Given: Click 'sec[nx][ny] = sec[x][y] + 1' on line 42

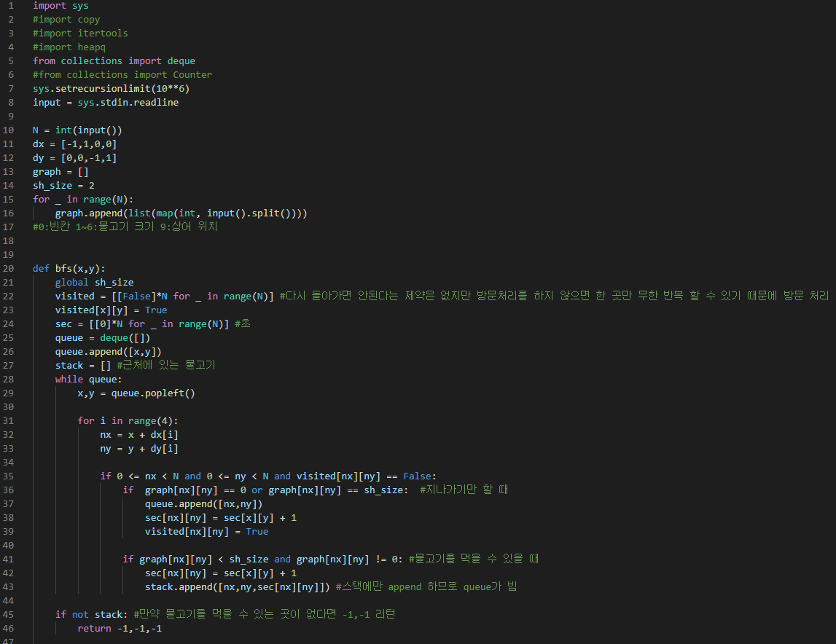Looking at the screenshot, I should click(221, 573).
